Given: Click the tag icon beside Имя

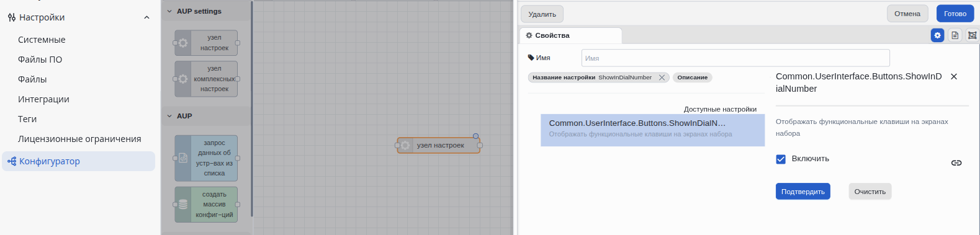Looking at the screenshot, I should 531,58.
